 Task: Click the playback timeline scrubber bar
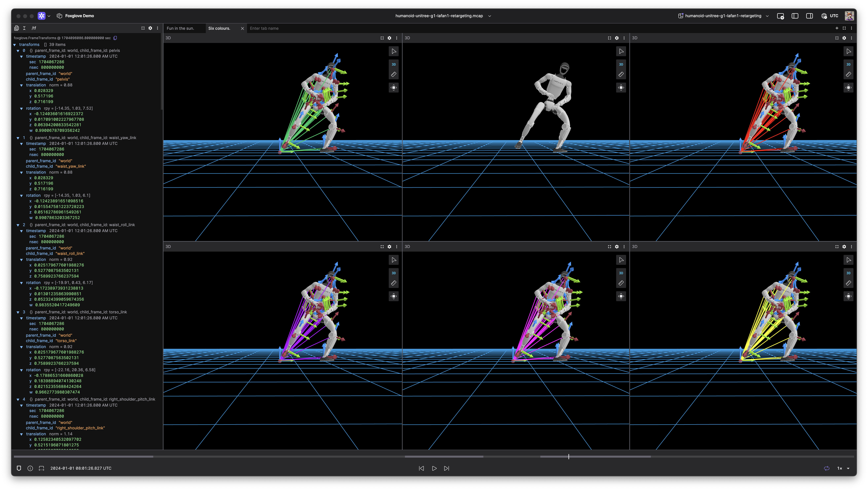[434, 457]
